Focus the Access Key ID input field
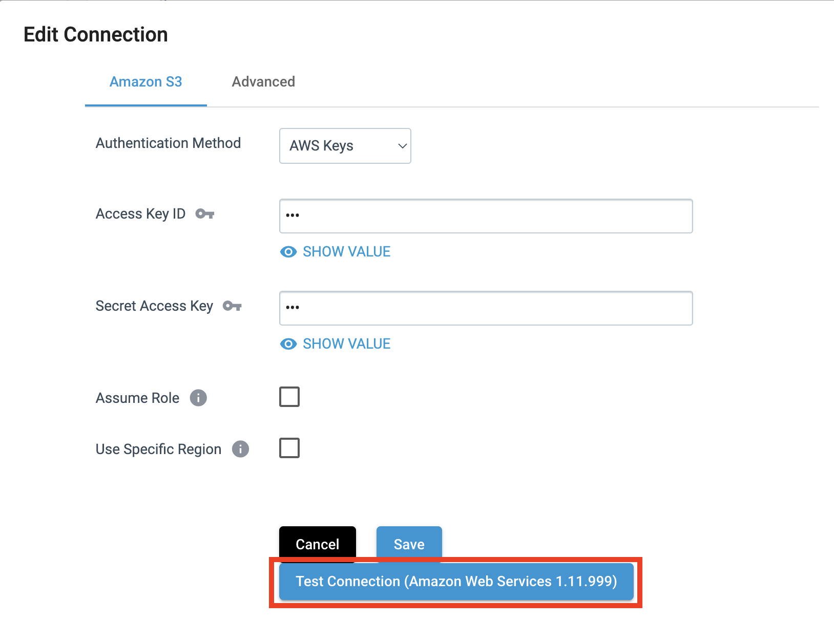834x644 pixels. [486, 216]
